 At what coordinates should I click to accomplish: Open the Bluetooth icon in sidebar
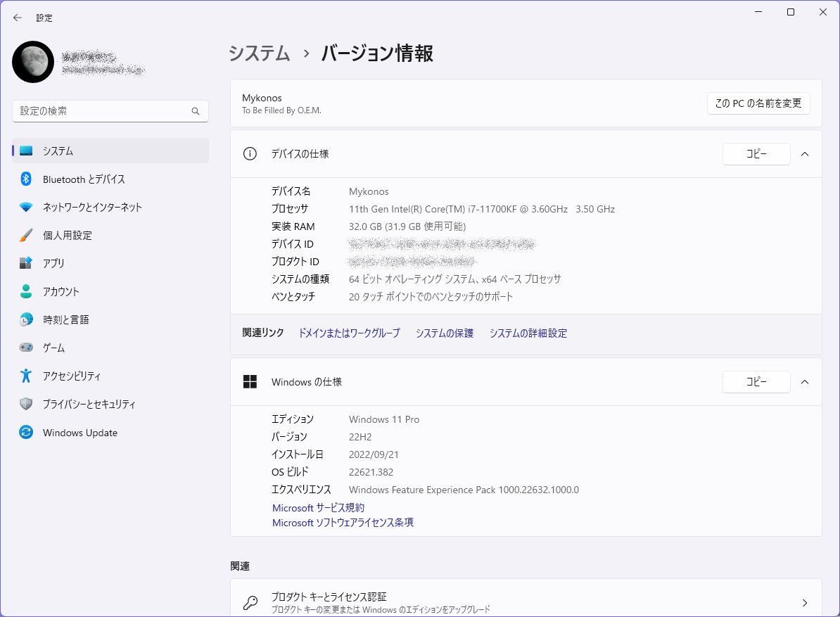(26, 179)
